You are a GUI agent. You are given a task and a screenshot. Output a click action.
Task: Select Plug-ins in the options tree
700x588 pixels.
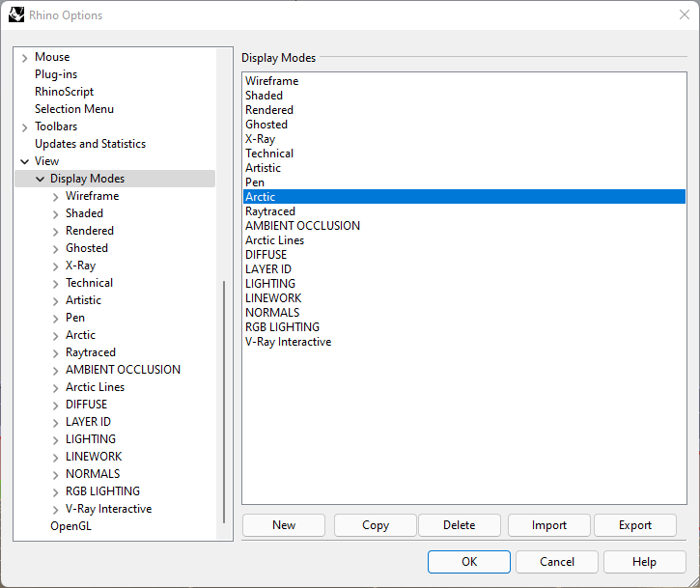point(56,74)
